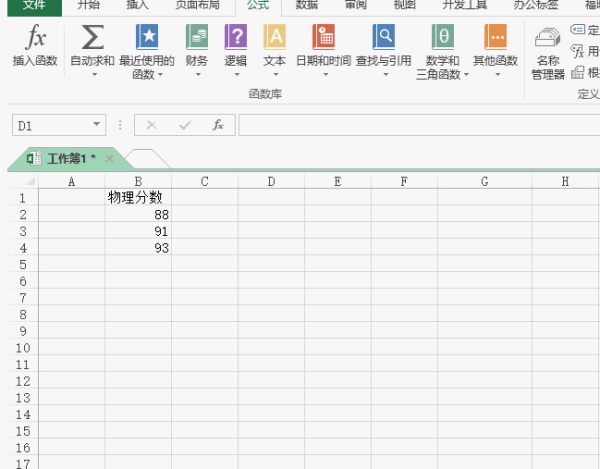Viewport: 600px width, 469px height.
Task: Open the Logical functions purple book icon
Action: click(x=236, y=37)
